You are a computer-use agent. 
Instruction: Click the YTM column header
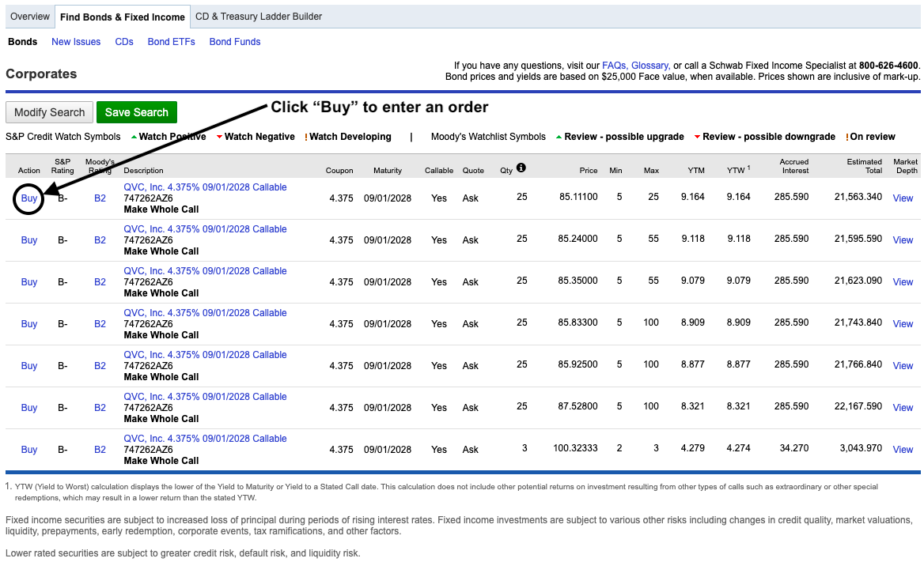click(x=696, y=170)
